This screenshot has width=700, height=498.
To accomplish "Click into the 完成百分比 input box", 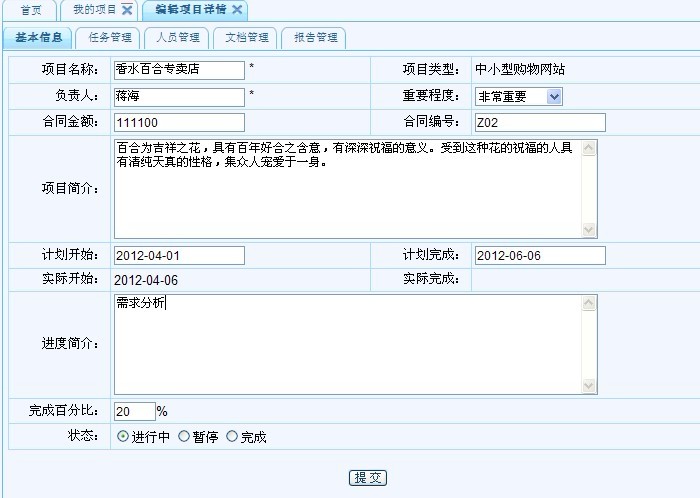I will 134,411.
